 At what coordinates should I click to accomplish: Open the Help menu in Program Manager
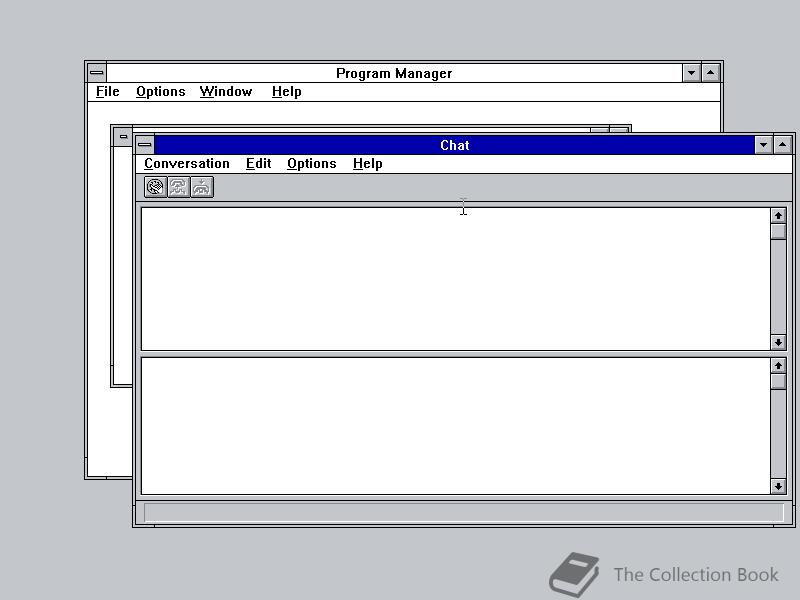pos(286,92)
